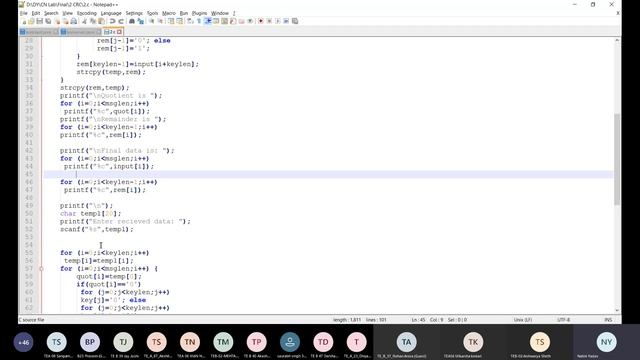
Task: Click the Run Macro Multiple Times icon
Action: click(286, 21)
